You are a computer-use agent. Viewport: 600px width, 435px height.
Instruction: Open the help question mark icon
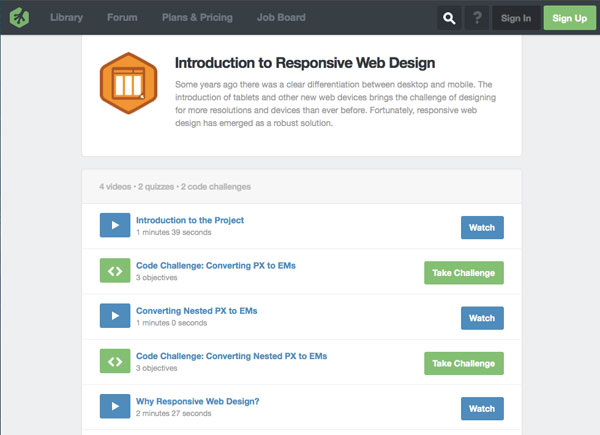(477, 18)
